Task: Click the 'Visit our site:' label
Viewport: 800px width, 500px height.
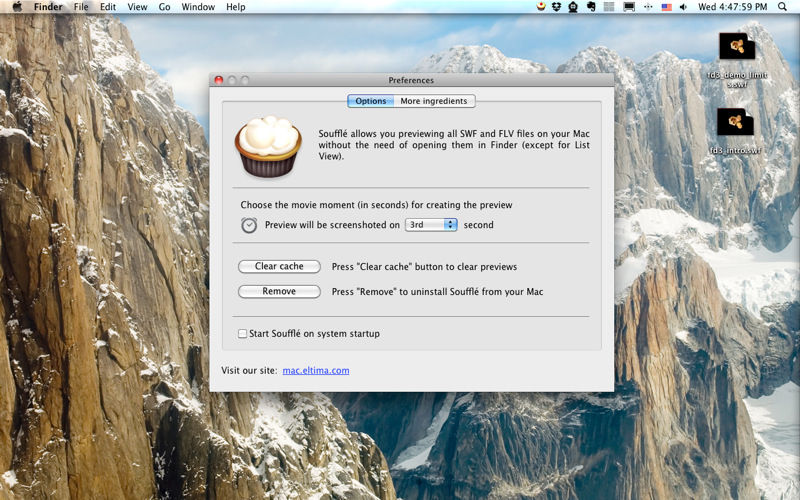Action: coord(249,370)
